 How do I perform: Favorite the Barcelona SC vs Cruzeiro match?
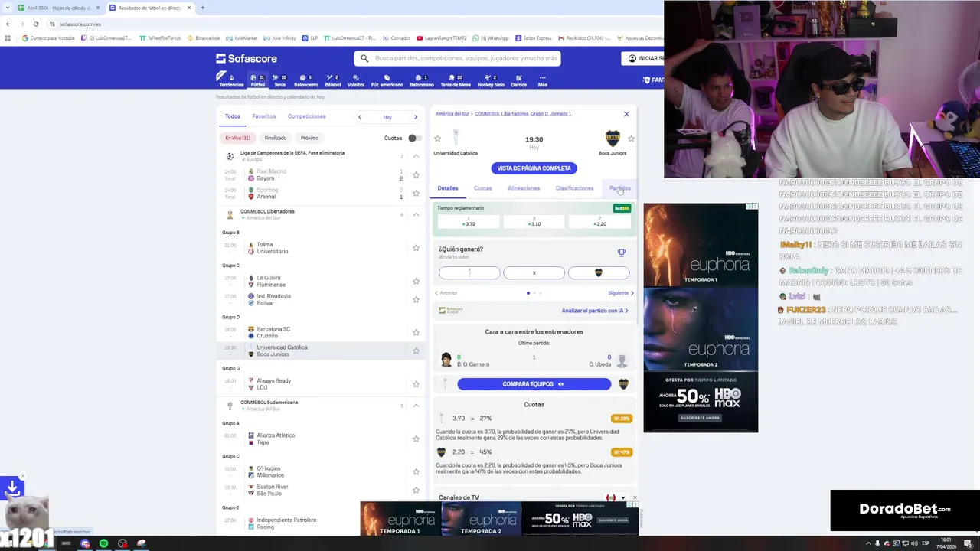[416, 332]
